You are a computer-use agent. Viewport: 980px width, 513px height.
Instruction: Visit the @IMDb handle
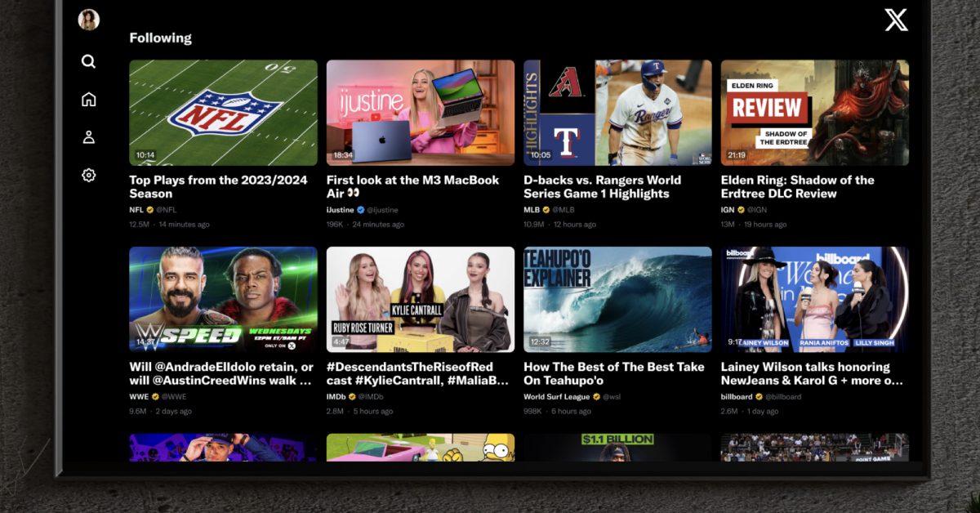371,397
